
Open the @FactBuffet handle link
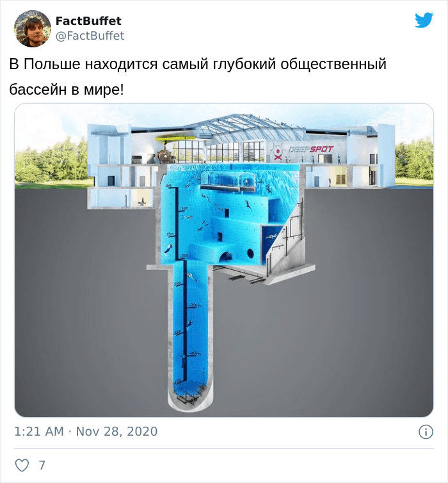click(x=90, y=36)
